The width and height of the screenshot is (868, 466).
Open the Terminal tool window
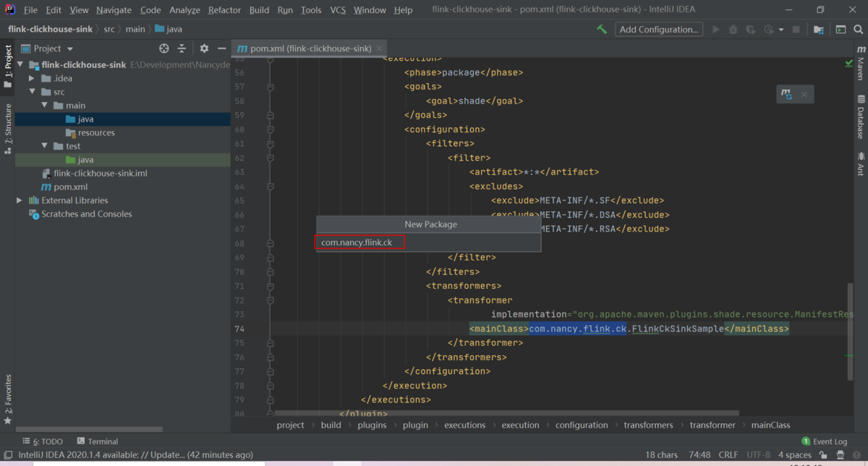(x=98, y=441)
